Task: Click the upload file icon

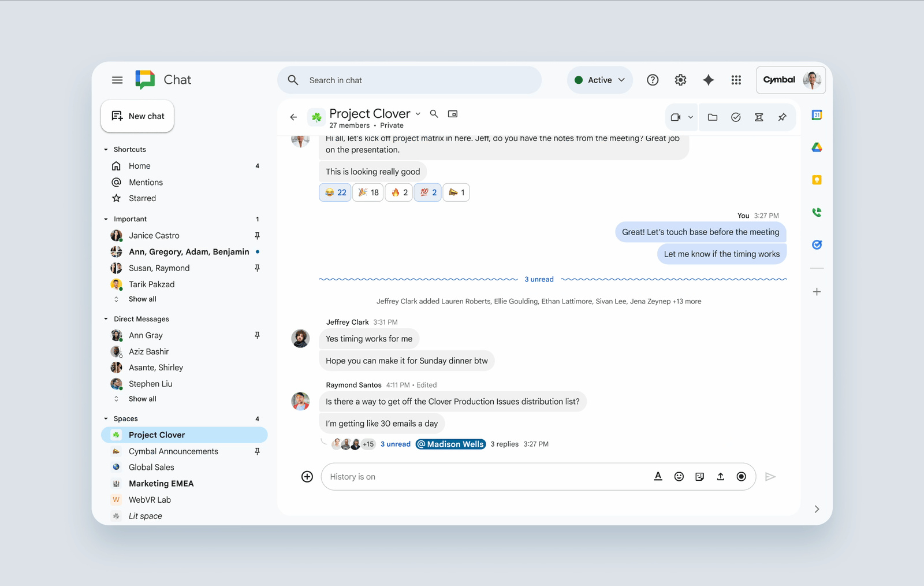Action: pyautogui.click(x=721, y=477)
